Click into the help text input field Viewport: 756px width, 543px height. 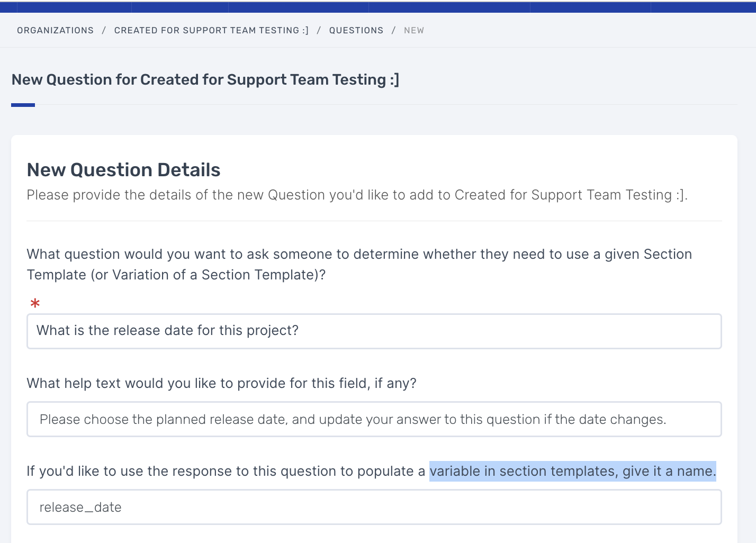(374, 419)
